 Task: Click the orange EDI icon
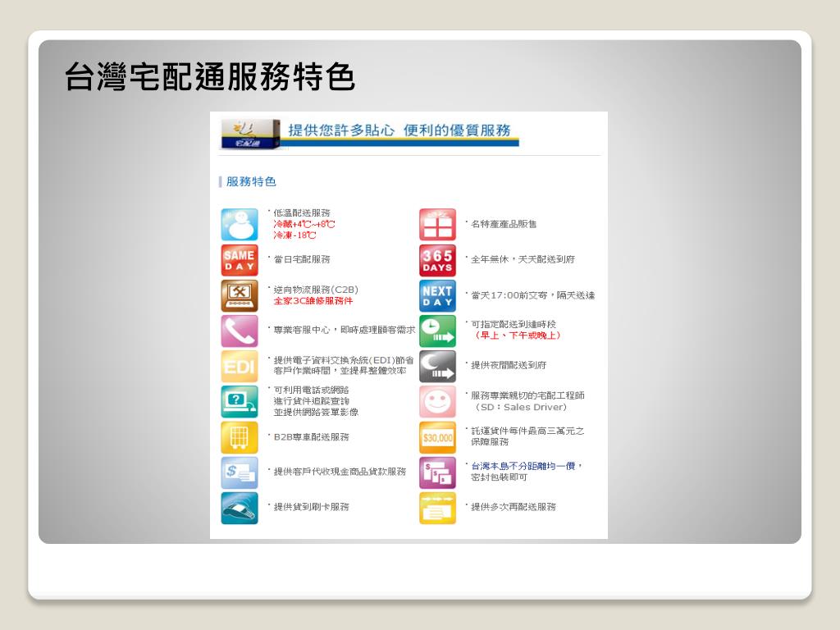(240, 366)
